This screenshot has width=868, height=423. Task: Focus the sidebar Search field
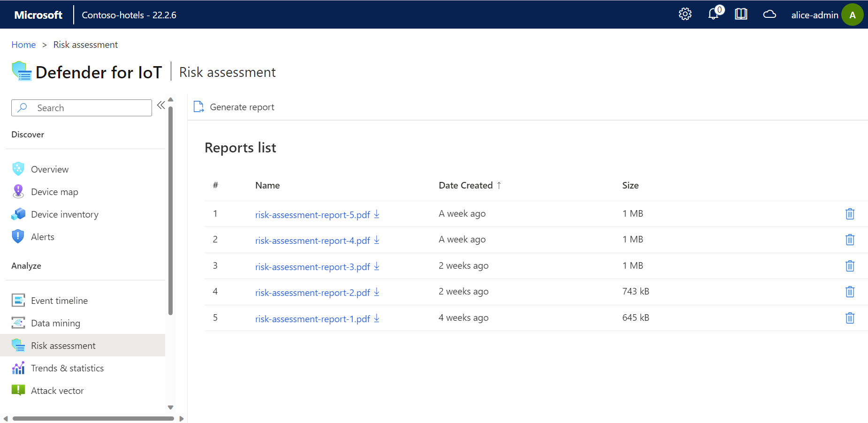pos(82,108)
